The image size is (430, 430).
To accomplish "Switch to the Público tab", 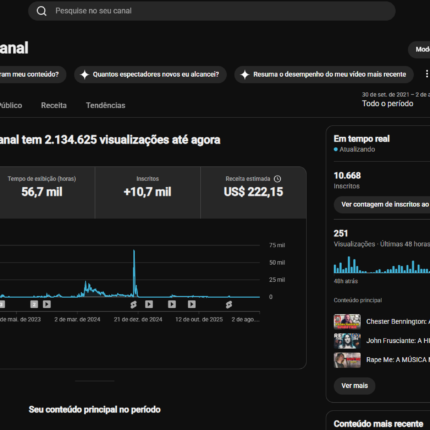I will coord(10,105).
